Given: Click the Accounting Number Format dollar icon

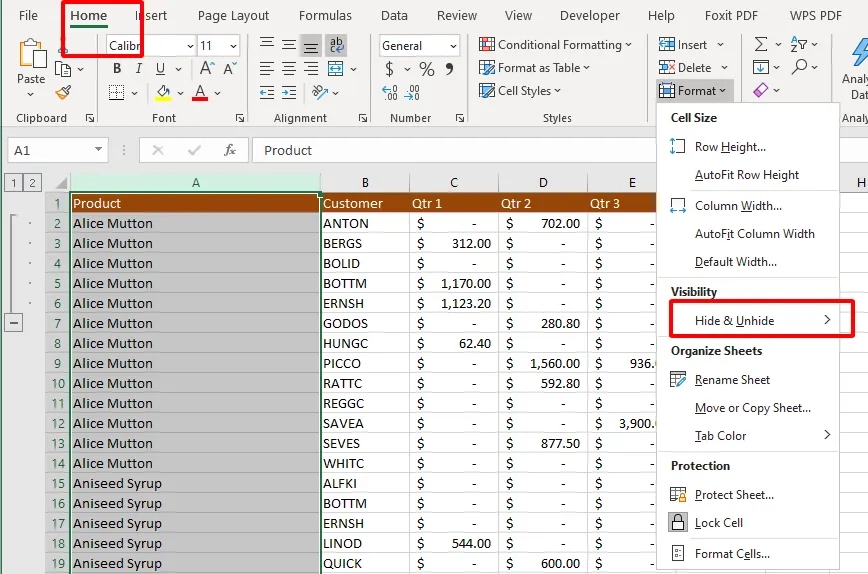Looking at the screenshot, I should 389,69.
